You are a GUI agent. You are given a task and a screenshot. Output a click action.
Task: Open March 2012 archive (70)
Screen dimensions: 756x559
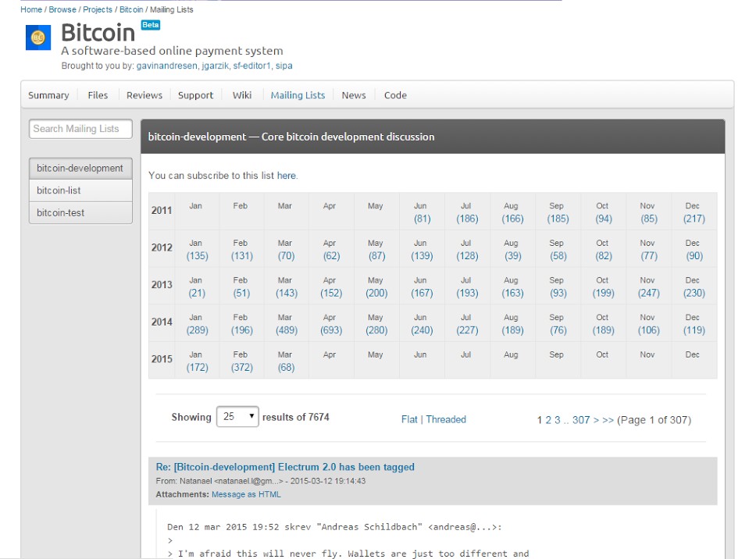click(x=286, y=255)
